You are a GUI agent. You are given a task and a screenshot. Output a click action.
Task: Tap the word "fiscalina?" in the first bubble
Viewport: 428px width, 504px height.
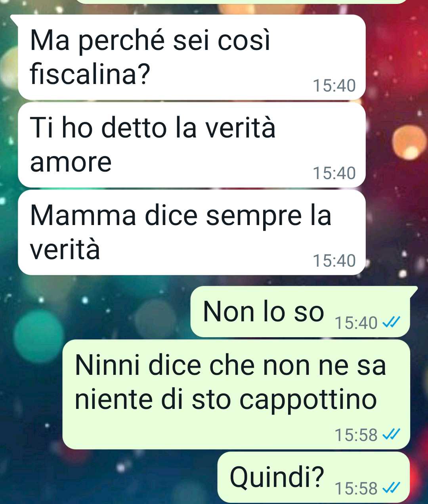[x=90, y=74]
